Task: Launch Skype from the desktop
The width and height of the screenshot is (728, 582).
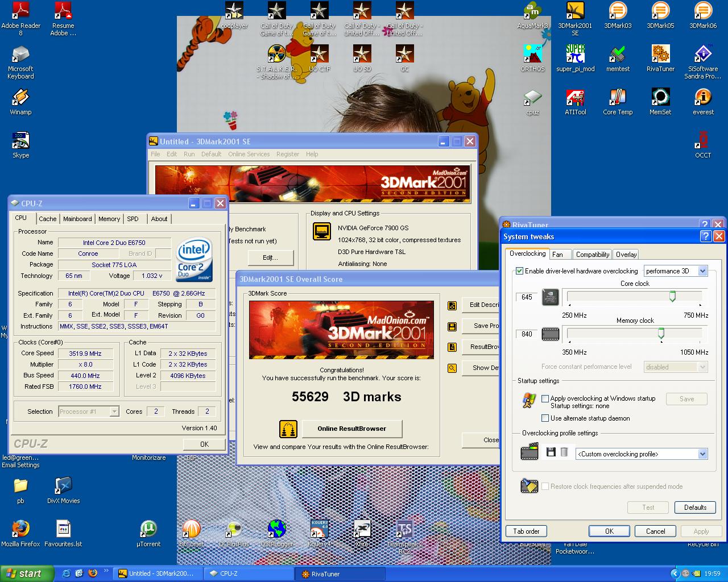Action: [20, 145]
